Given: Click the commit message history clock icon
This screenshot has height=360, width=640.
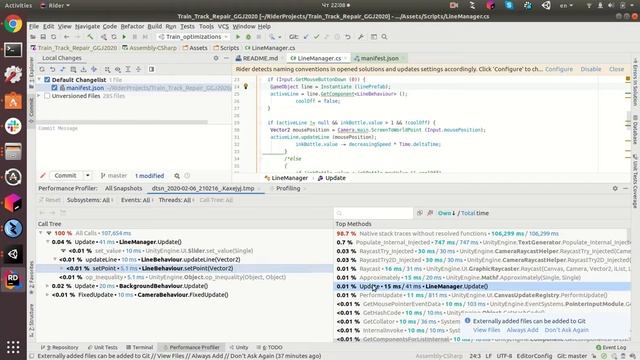Looking at the screenshot, I should pyautogui.click(x=187, y=176).
